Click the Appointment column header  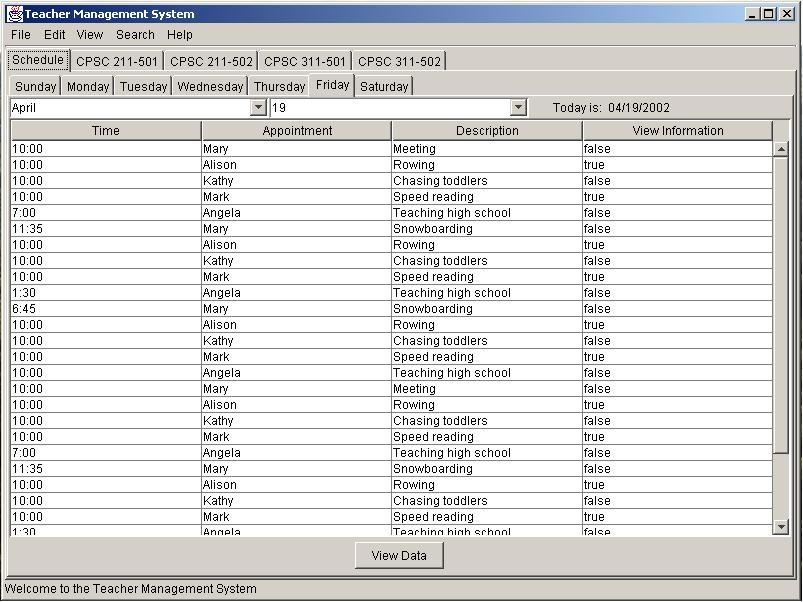[297, 130]
